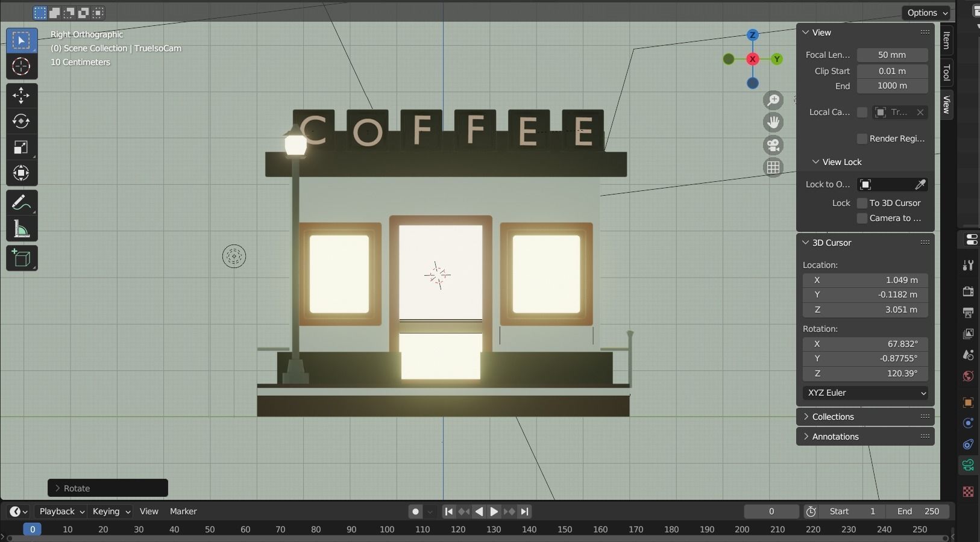Activate the Annotate tool
The image size is (980, 542).
[22, 203]
